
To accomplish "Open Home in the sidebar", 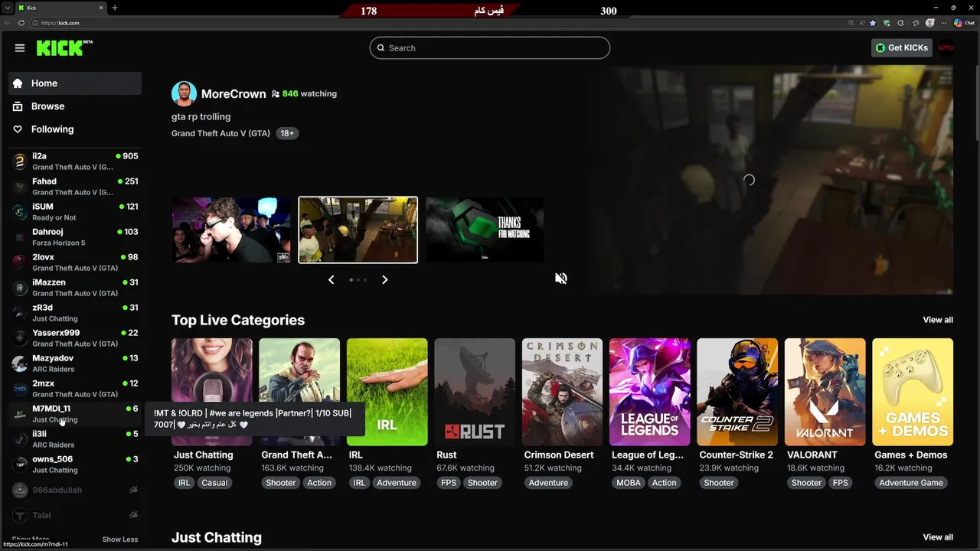I will pos(75,83).
